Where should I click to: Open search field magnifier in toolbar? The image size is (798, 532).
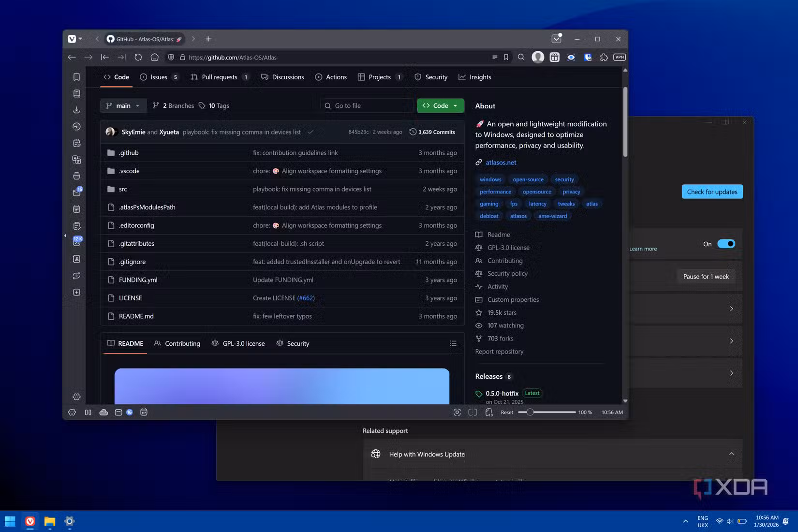tap(521, 57)
